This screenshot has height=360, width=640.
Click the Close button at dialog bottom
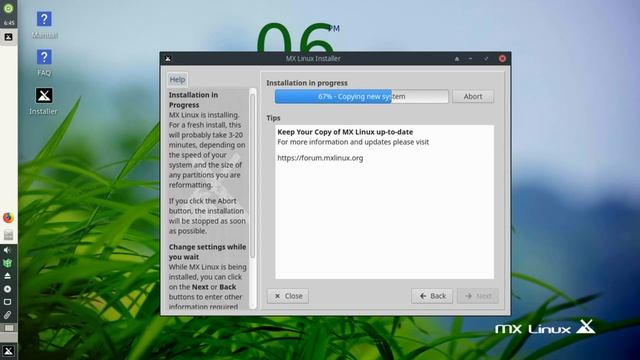pos(288,296)
